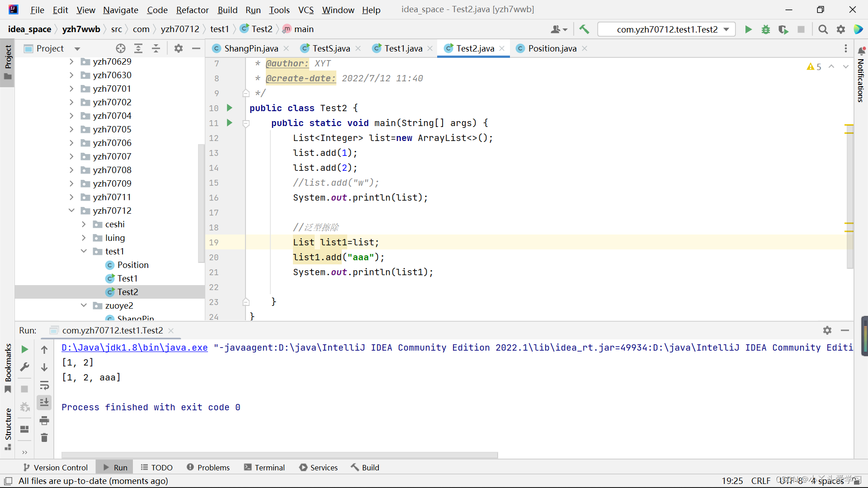868x488 pixels.
Task: Expand the yzh70712 project tree node
Action: point(71,210)
